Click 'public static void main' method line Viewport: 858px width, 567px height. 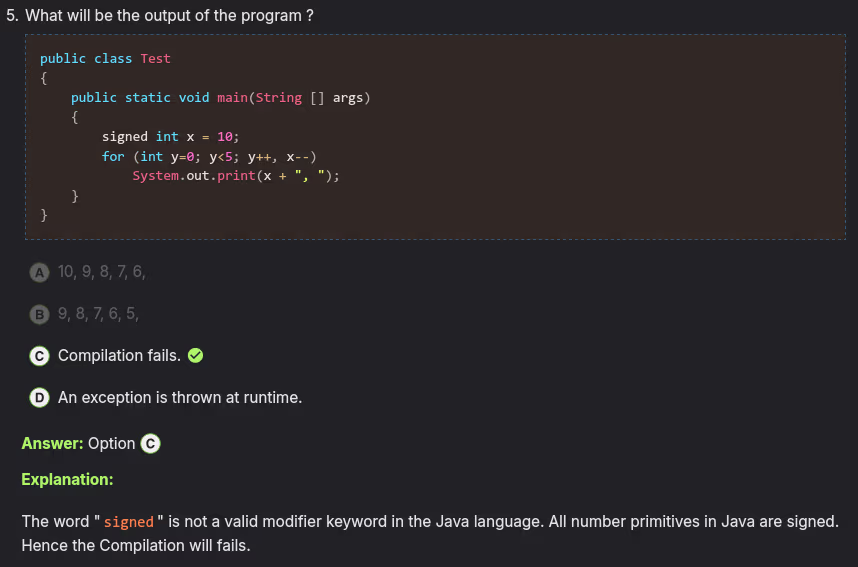coord(220,97)
